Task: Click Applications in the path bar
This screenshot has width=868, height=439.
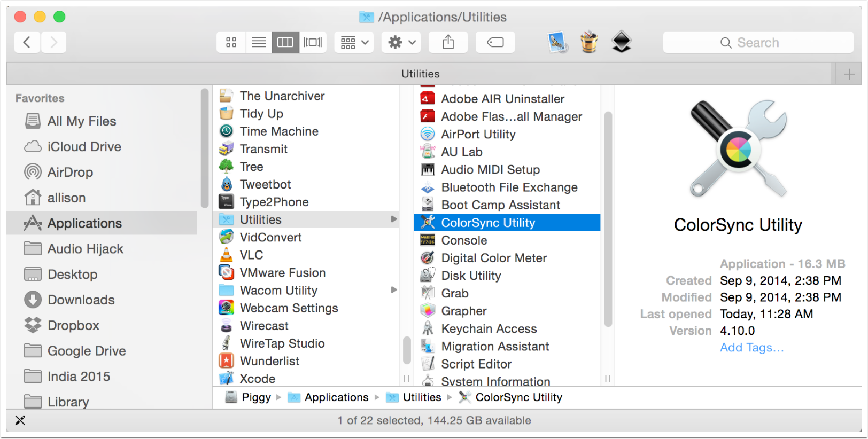Action: 336,397
